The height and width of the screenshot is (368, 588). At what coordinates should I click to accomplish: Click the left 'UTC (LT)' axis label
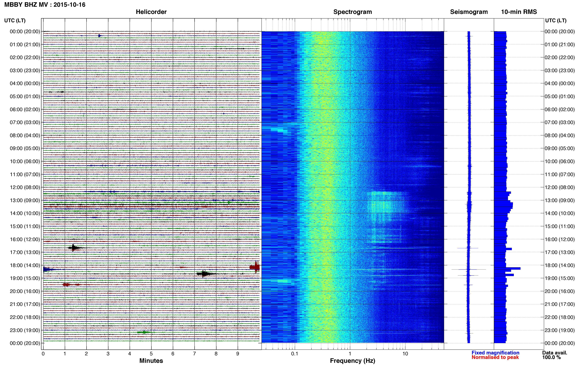(15, 20)
